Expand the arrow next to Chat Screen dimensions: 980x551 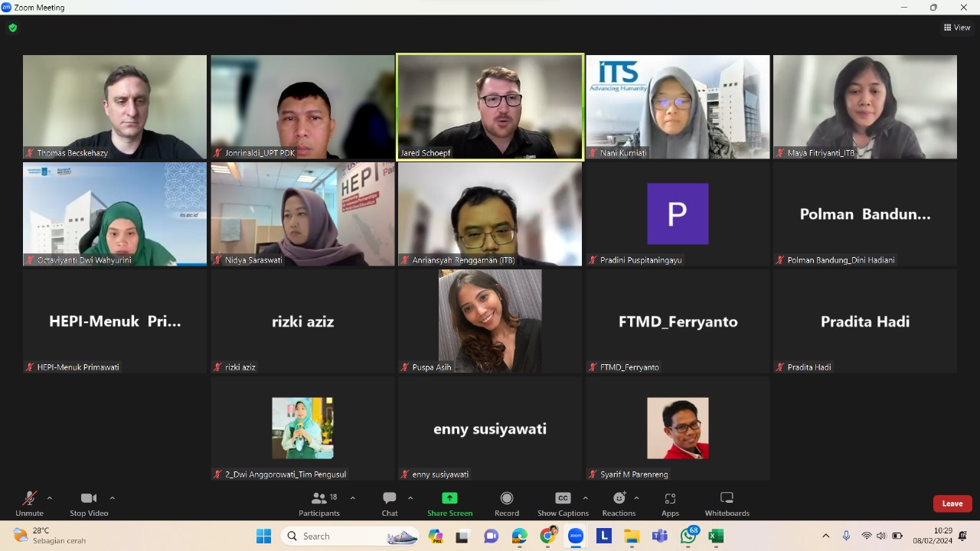(410, 498)
